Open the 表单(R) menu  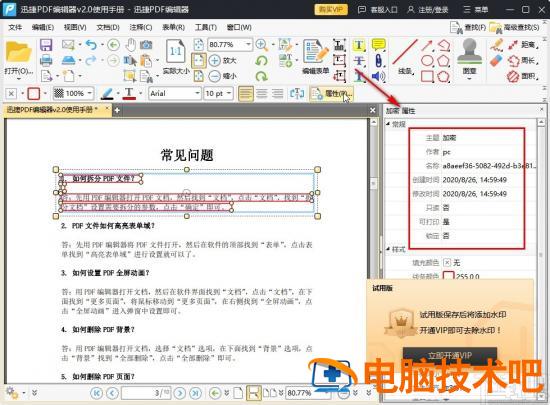(x=173, y=27)
